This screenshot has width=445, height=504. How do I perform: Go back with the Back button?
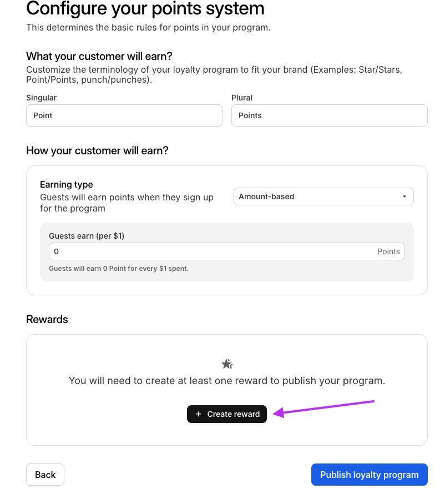point(45,475)
